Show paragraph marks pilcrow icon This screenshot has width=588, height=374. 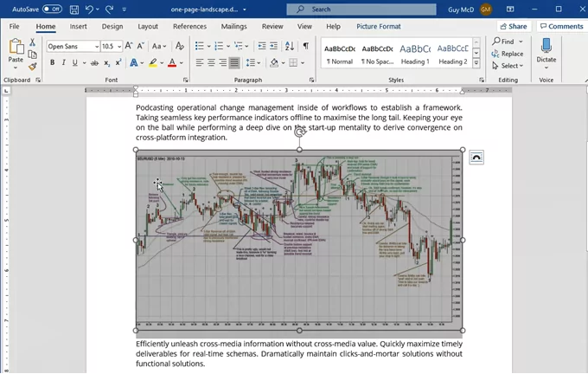pos(306,46)
